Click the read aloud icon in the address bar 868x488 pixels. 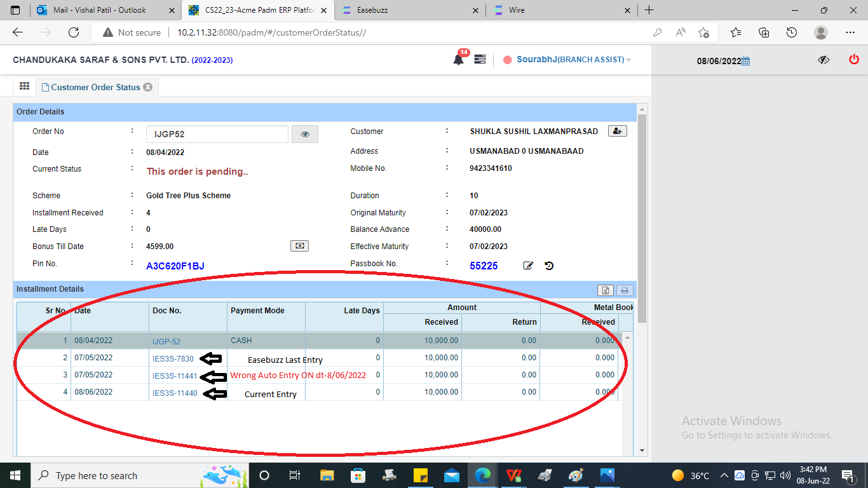coord(681,32)
